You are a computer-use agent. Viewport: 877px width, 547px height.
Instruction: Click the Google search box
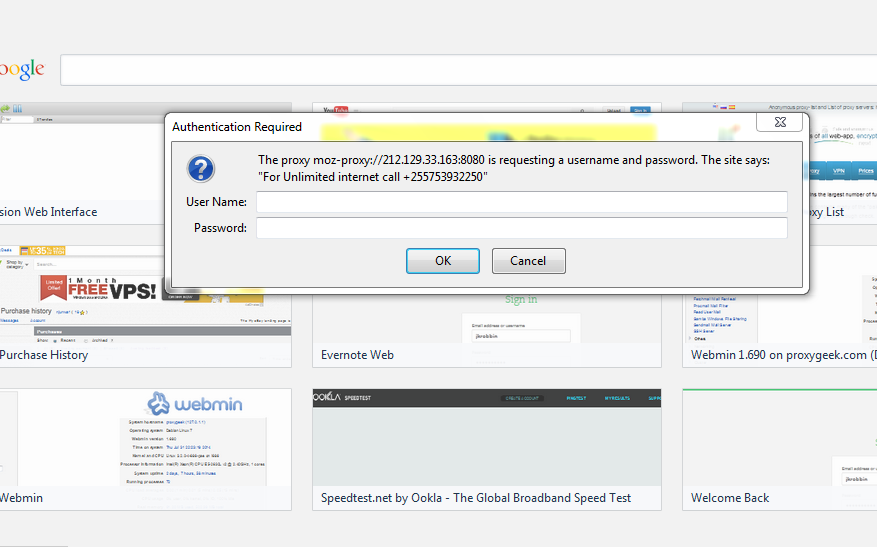pos(469,70)
